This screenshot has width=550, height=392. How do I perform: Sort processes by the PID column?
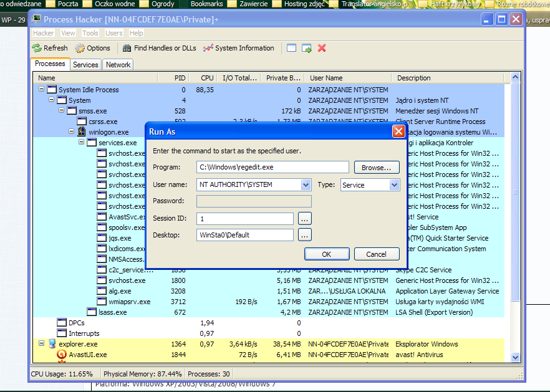click(x=173, y=78)
